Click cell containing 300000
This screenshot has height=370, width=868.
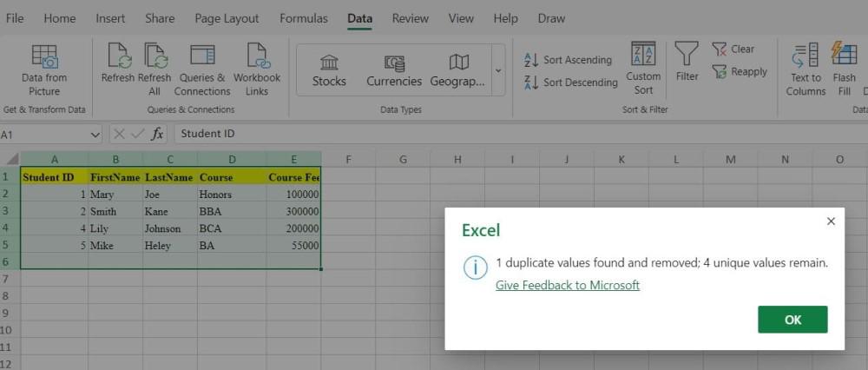[x=293, y=211]
